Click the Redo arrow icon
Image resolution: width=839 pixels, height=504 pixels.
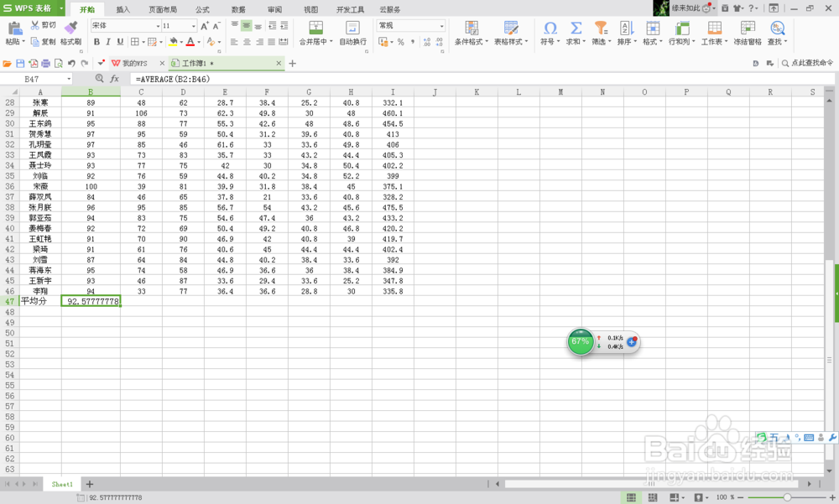[85, 63]
